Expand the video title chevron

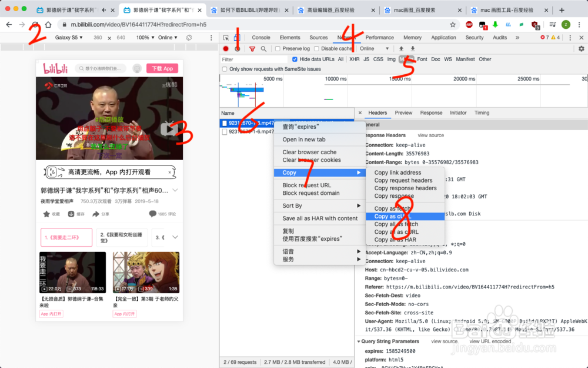[175, 190]
